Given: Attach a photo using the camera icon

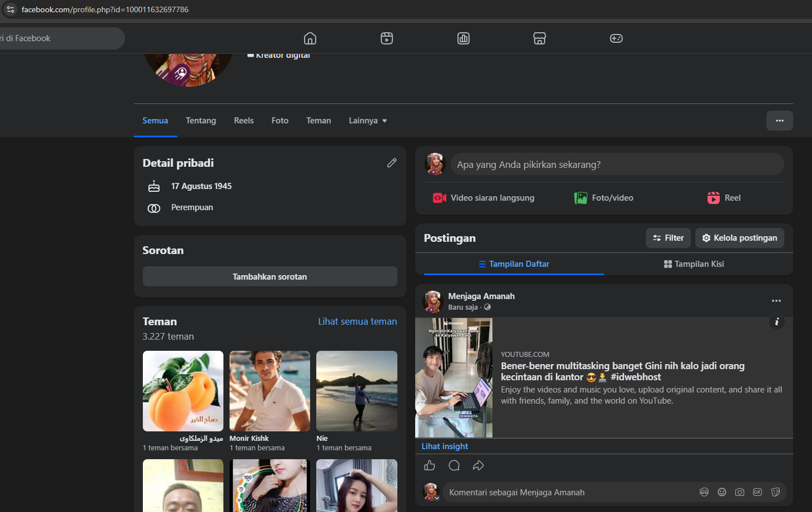Looking at the screenshot, I should click(740, 492).
